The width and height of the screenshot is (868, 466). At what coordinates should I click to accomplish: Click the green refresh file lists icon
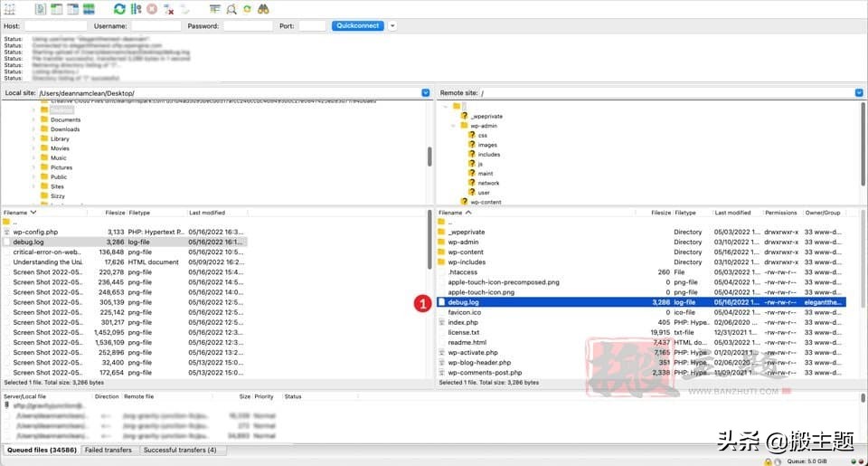(119, 9)
